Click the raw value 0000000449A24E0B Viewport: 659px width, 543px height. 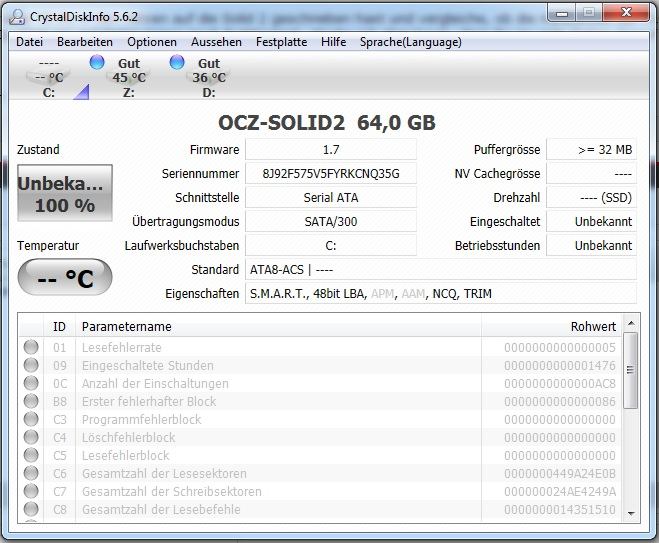(x=560, y=474)
